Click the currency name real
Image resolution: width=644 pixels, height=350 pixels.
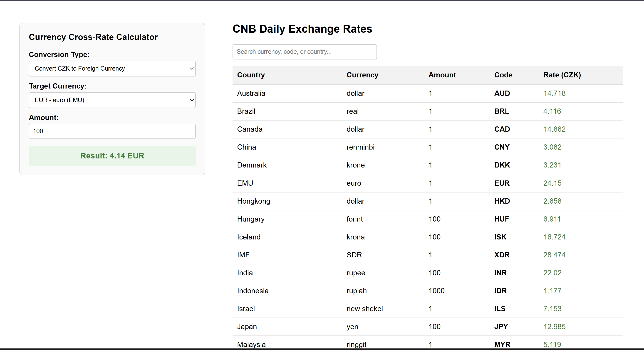click(x=352, y=111)
